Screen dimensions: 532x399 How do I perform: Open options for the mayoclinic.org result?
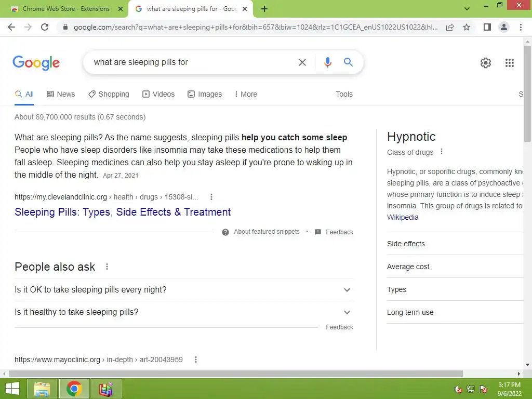(x=196, y=360)
